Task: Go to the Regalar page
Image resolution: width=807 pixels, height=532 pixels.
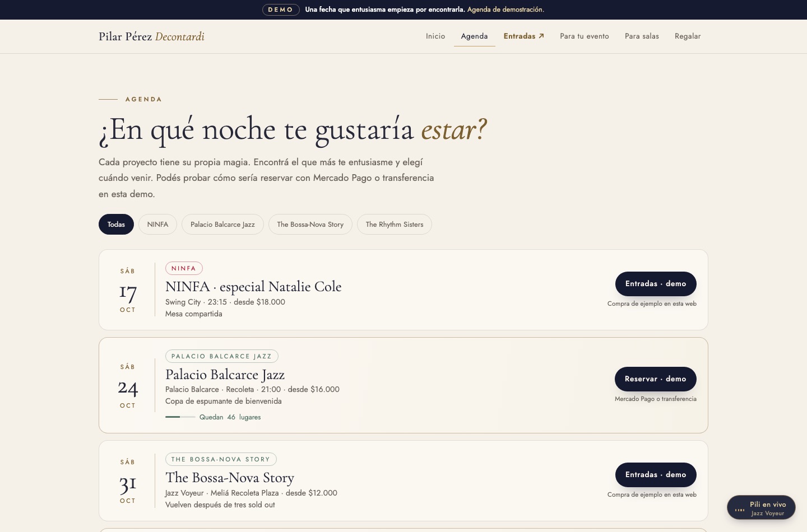Action: point(688,36)
